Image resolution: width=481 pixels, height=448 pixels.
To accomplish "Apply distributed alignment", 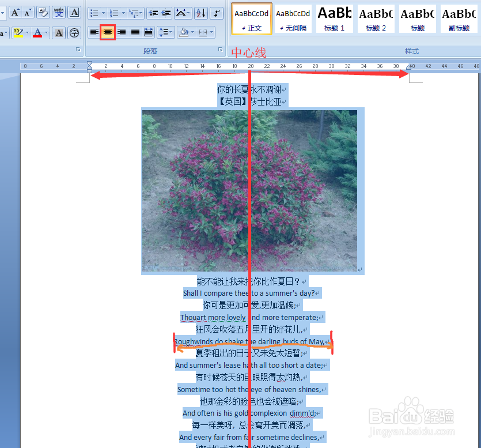I will 149,32.
